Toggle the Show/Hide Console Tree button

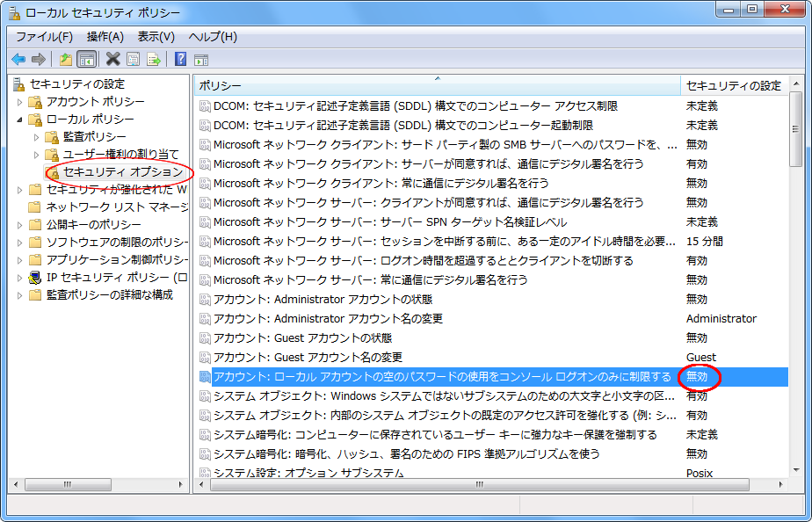[x=86, y=59]
